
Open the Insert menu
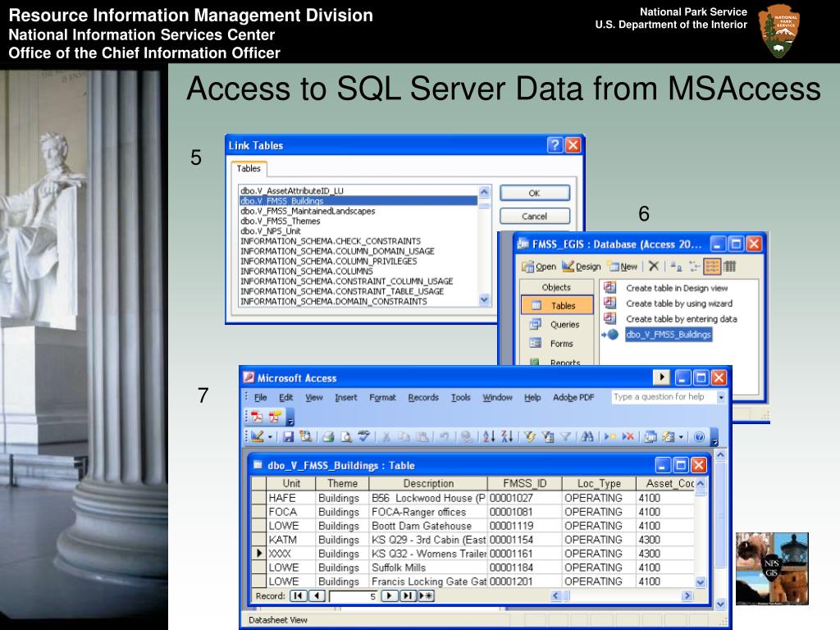(x=345, y=398)
